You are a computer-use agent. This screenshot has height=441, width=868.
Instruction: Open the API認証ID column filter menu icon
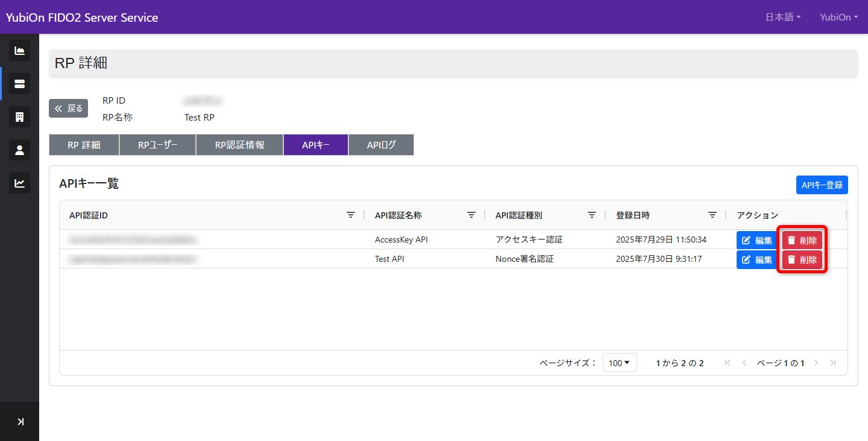[x=351, y=215]
